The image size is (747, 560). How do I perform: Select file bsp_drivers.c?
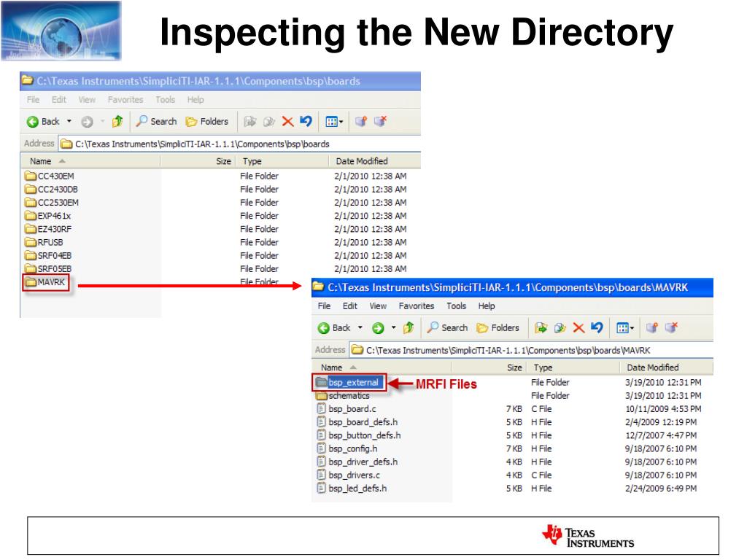[x=348, y=475]
